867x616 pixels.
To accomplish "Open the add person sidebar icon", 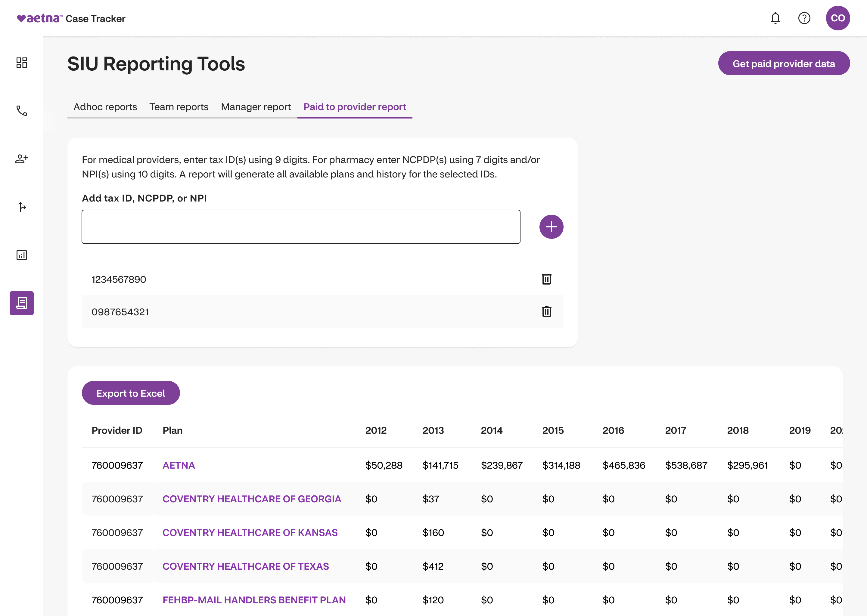I will point(22,159).
